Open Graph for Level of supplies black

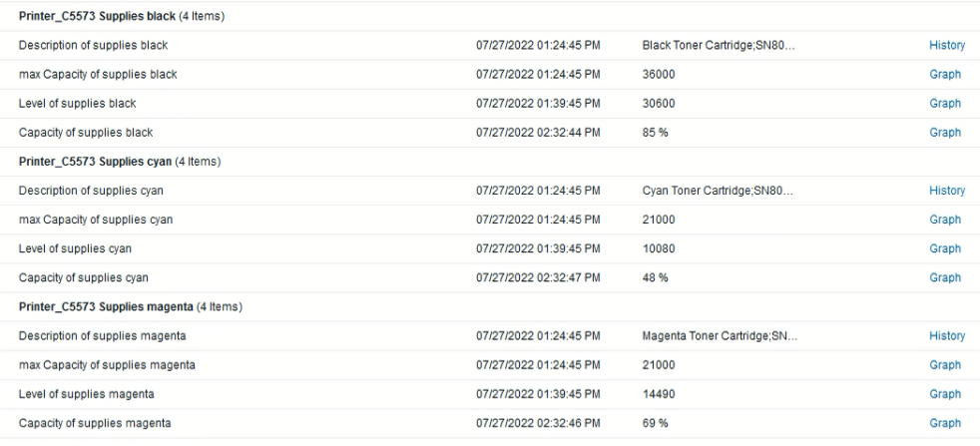[x=944, y=104]
